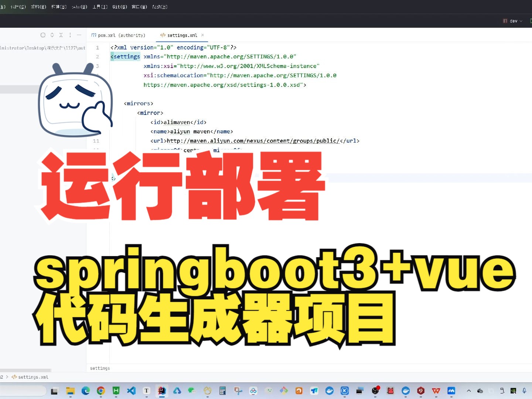The image size is (532, 399).
Task: Open Calculator from the taskbar
Action: [222, 391]
